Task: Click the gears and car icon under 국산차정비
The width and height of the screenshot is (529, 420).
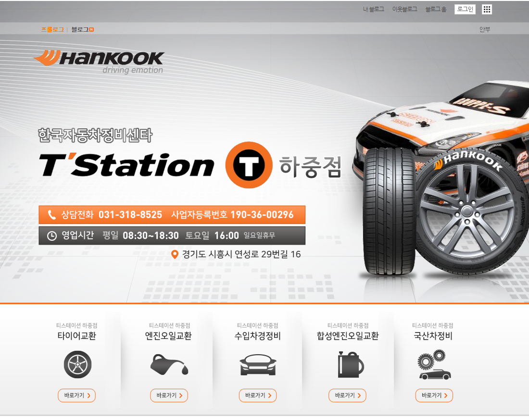Action: (434, 365)
